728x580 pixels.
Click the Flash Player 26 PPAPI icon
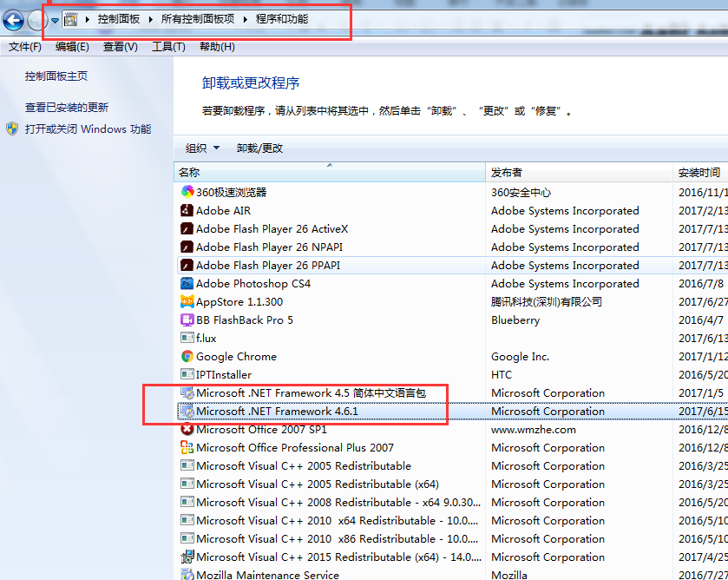tap(187, 265)
